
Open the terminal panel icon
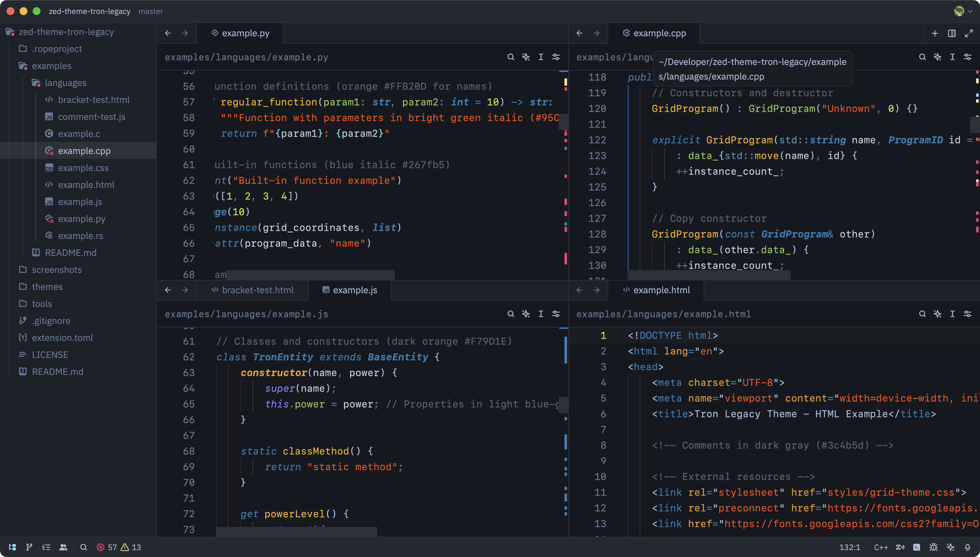coord(917,547)
